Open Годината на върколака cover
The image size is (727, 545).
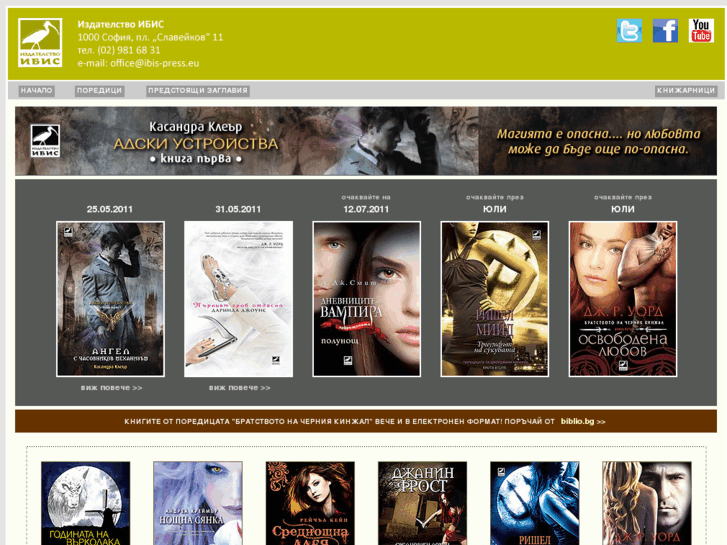click(86, 503)
